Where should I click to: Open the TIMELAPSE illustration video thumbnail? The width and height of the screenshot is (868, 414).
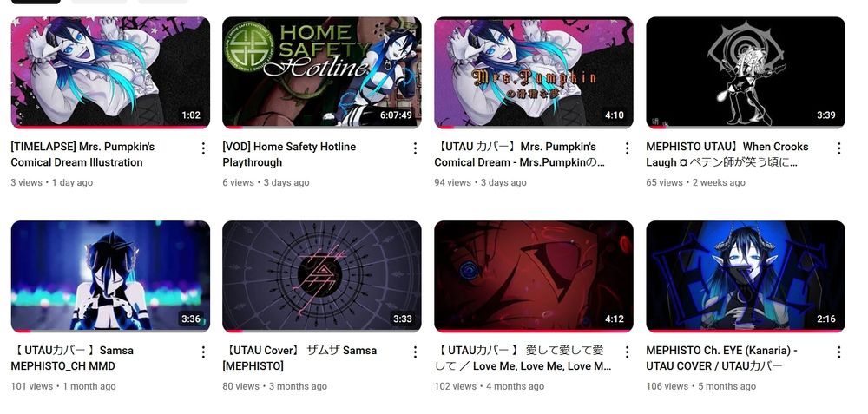(x=110, y=73)
